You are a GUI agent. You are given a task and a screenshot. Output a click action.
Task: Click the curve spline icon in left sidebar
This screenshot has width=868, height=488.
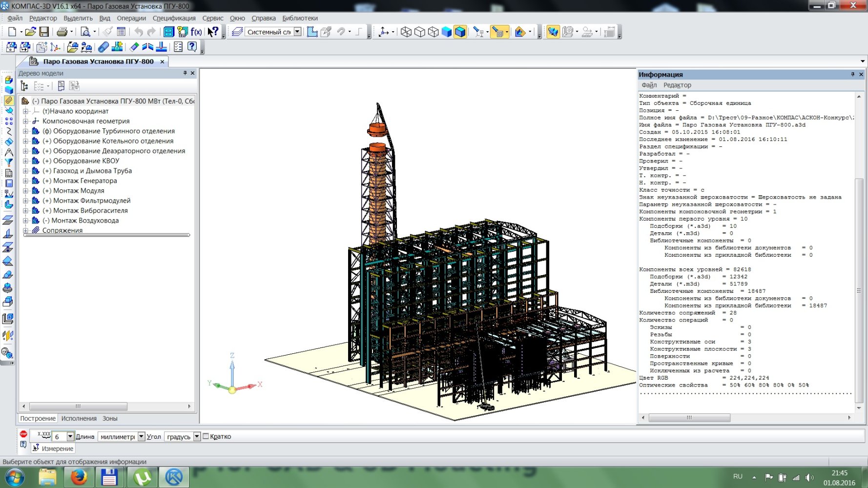9,131
